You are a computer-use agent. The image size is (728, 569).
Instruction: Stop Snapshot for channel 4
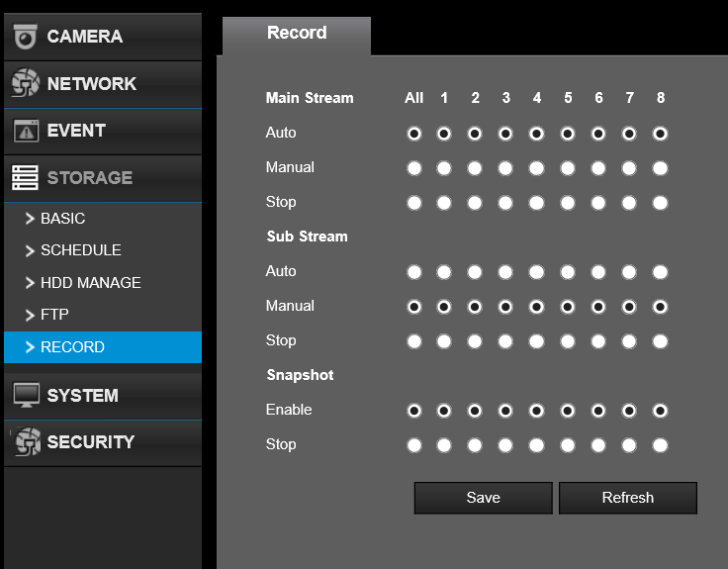pyautogui.click(x=536, y=445)
